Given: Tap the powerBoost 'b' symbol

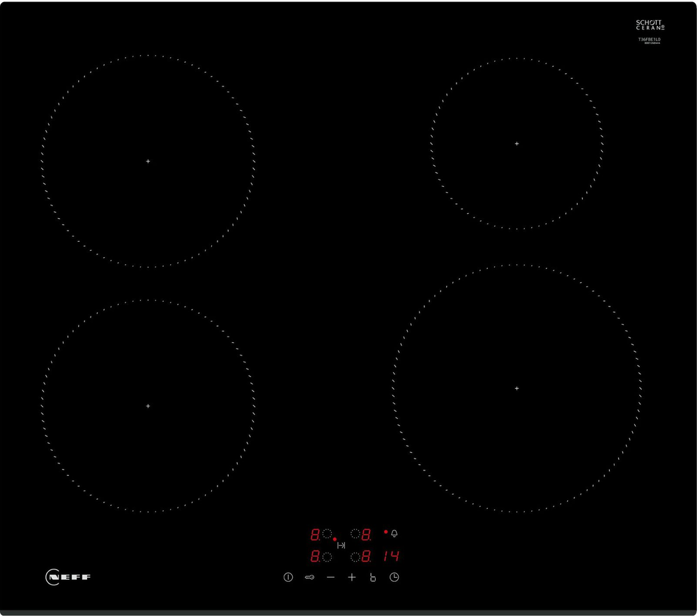Looking at the screenshot, I should point(373,578).
